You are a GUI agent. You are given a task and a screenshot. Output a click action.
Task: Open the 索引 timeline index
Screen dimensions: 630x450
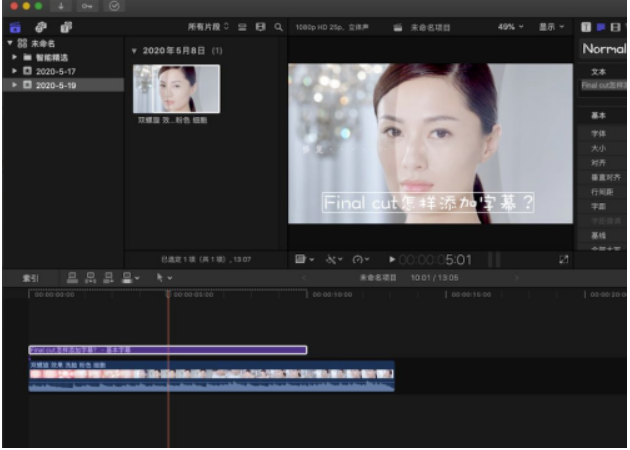[x=31, y=278]
